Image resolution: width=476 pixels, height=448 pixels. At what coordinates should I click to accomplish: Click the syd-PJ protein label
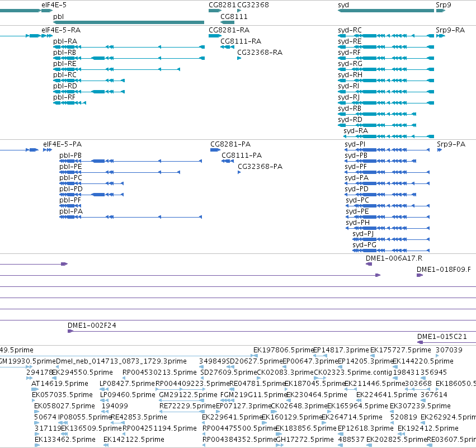363,234
